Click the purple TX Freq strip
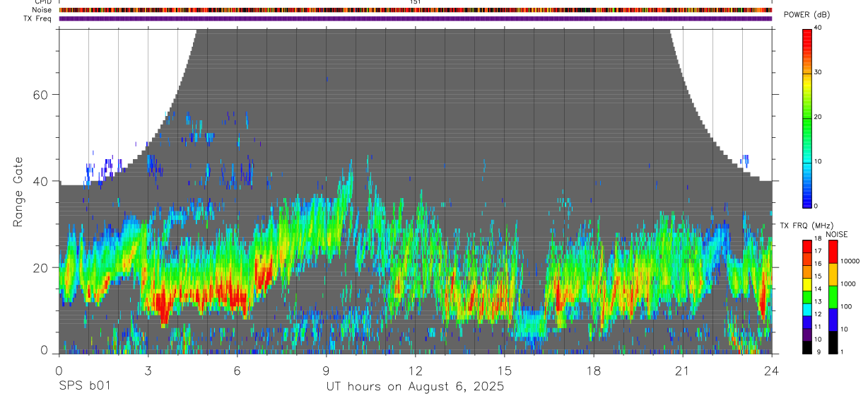 [415, 18]
